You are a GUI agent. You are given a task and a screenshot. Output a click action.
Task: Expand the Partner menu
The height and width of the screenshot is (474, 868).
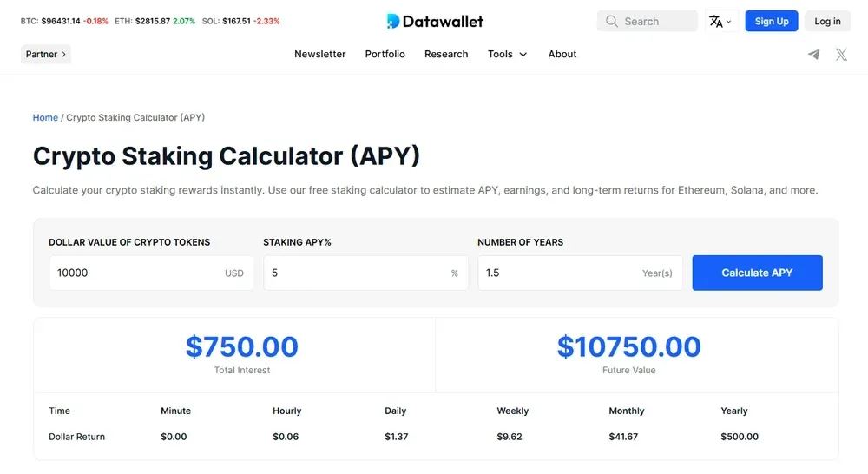(x=46, y=54)
